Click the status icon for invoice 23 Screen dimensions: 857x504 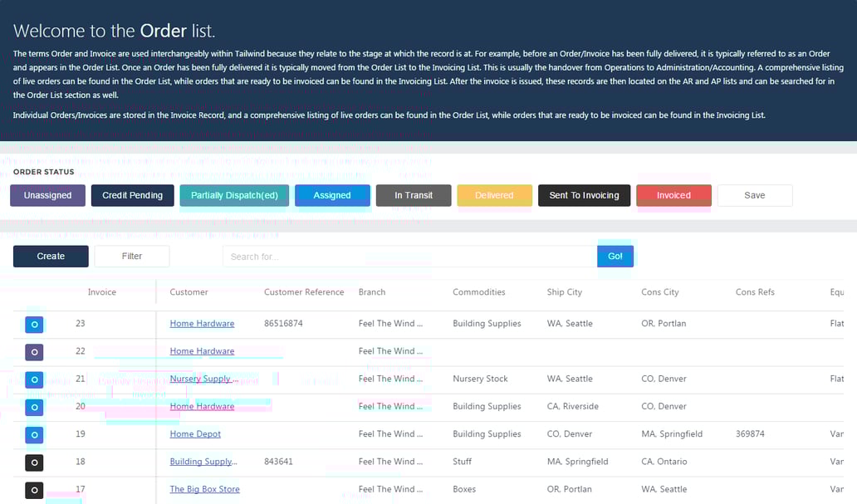coord(34,325)
